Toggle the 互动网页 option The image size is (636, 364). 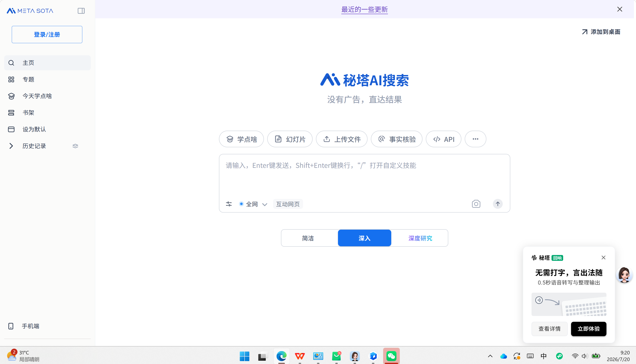288,204
